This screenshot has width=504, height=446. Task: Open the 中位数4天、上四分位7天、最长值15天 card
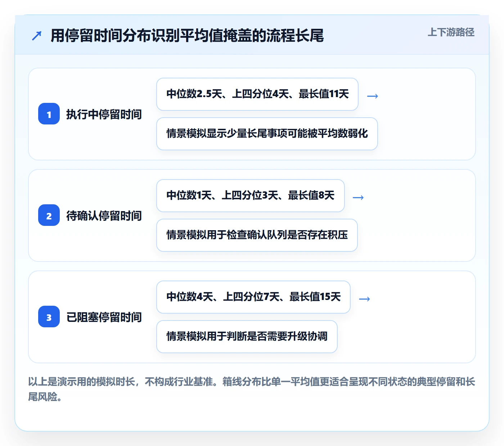(253, 297)
